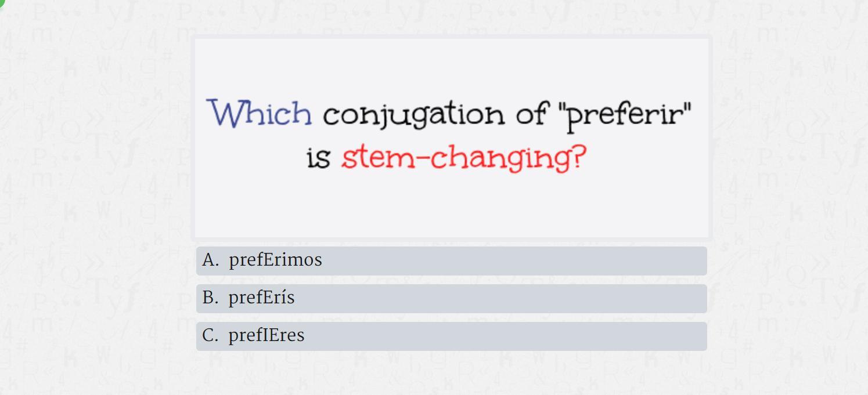Click the green circle in top-left corner

point(2,2)
